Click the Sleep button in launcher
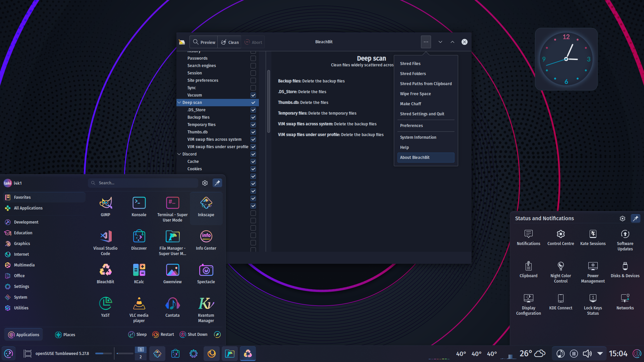Image resolution: width=644 pixels, height=362 pixels. [x=138, y=335]
